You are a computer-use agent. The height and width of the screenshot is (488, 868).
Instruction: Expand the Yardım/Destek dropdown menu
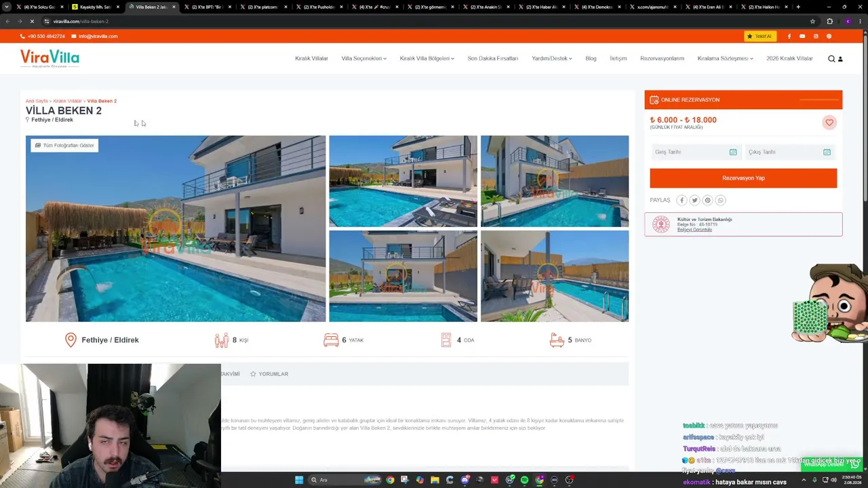tap(551, 58)
